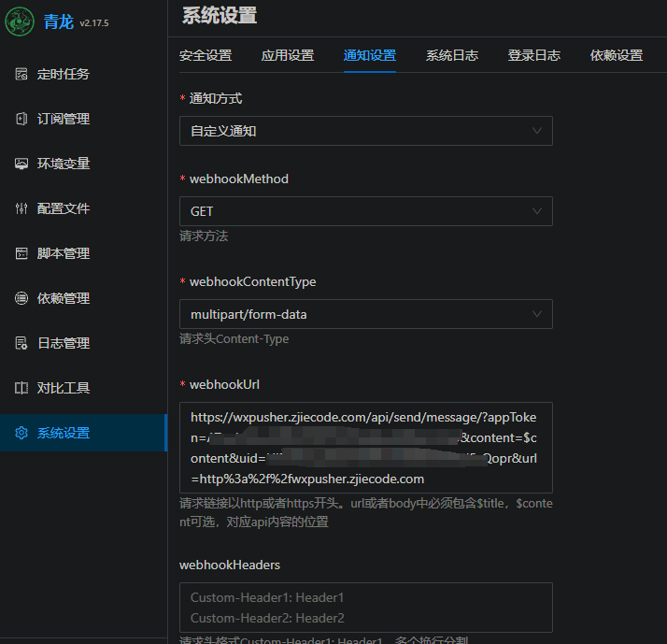Click the 请求方法 helper text

pos(204,236)
